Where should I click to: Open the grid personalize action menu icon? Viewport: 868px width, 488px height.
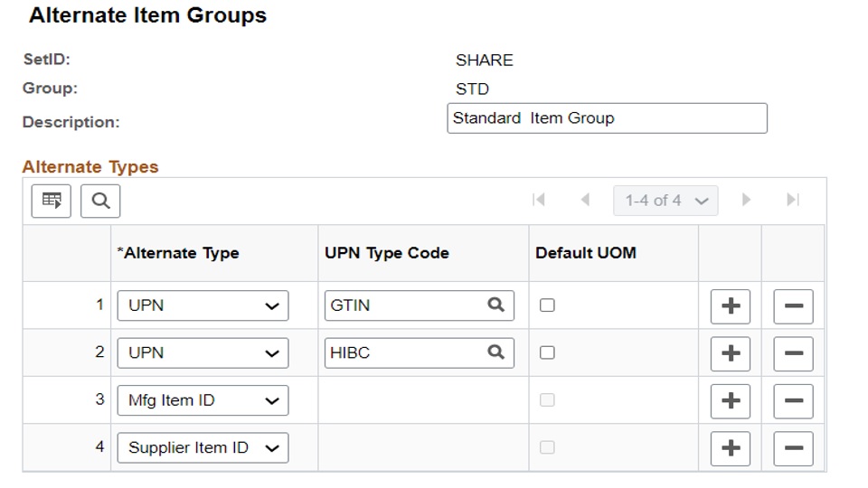(51, 201)
